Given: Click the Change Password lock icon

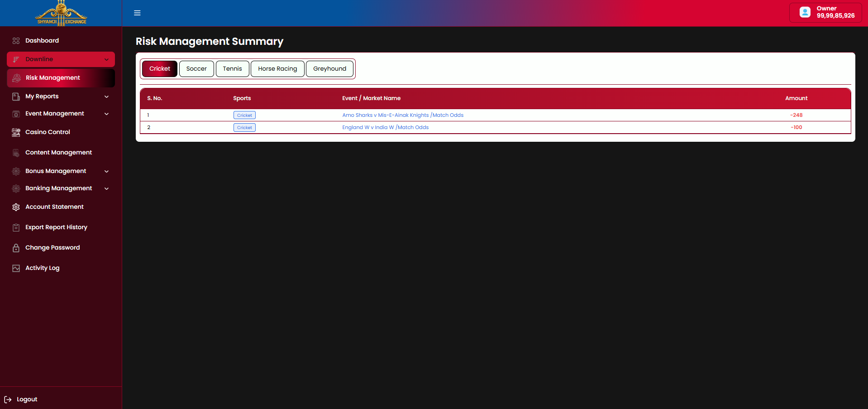Looking at the screenshot, I should pyautogui.click(x=16, y=248).
